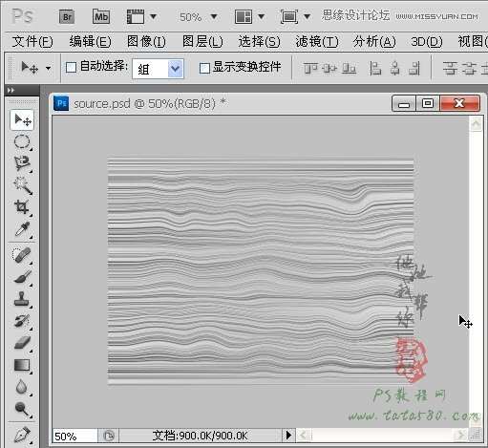
Task: Click the Arrange Documents icon
Action: (244, 16)
